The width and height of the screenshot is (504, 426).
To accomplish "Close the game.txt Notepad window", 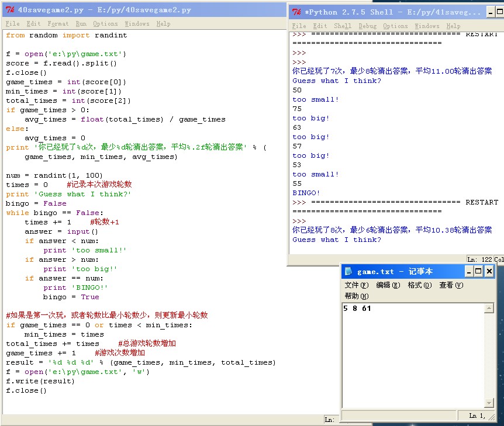I will coord(489,271).
